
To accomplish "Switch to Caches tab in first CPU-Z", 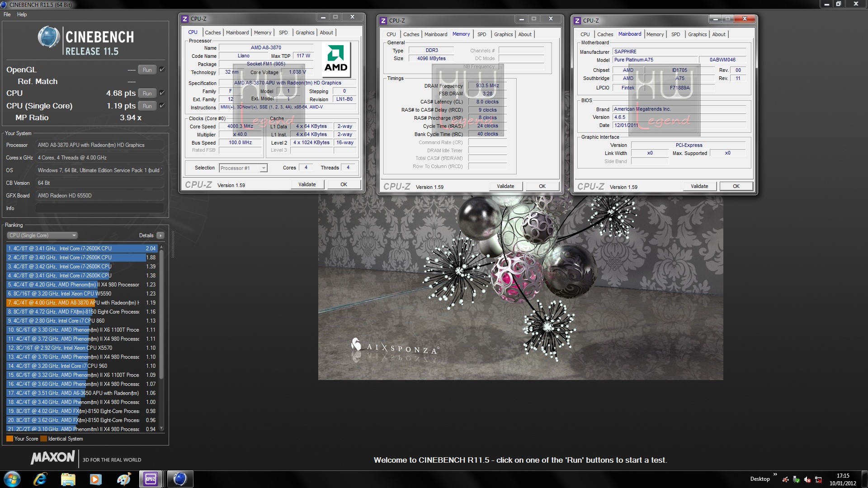I will click(x=212, y=33).
